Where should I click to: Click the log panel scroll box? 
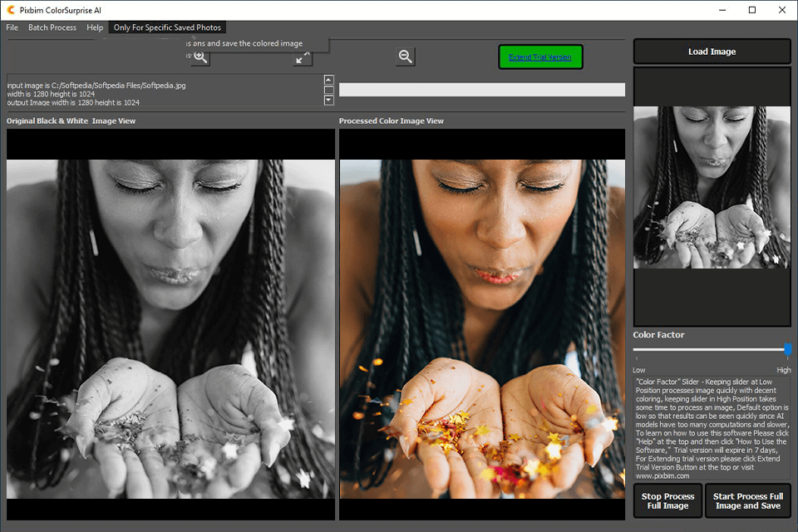329,90
